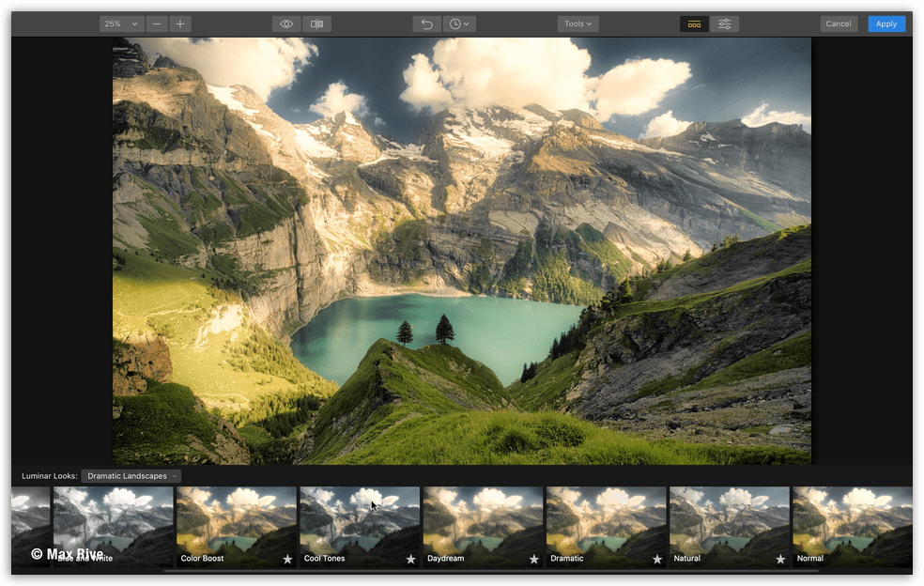Switch to the Looks filmstrip panel icon
The height and width of the screenshot is (586, 924).
pos(694,23)
